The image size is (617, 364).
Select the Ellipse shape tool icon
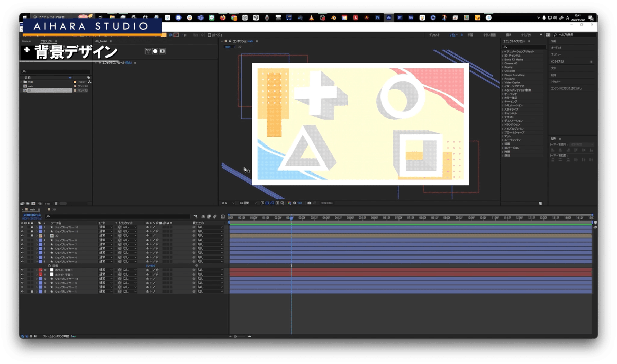pyautogui.click(x=155, y=51)
